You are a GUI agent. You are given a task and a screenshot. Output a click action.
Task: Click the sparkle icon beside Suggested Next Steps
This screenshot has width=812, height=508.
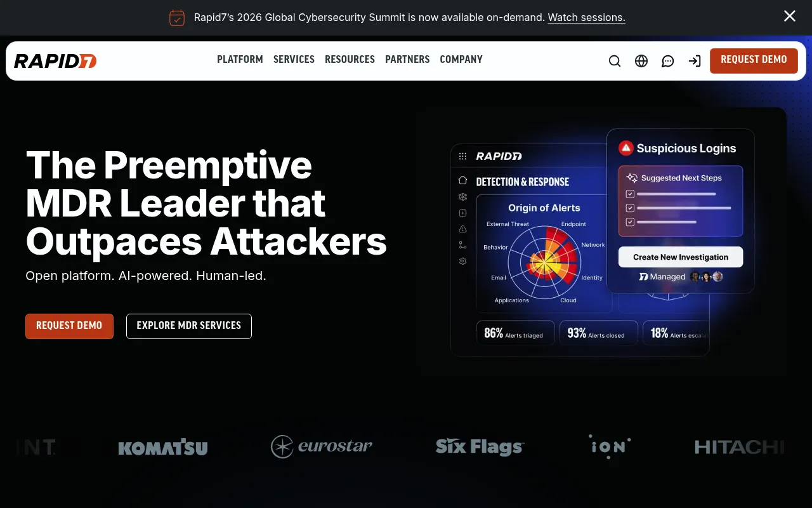click(x=632, y=178)
